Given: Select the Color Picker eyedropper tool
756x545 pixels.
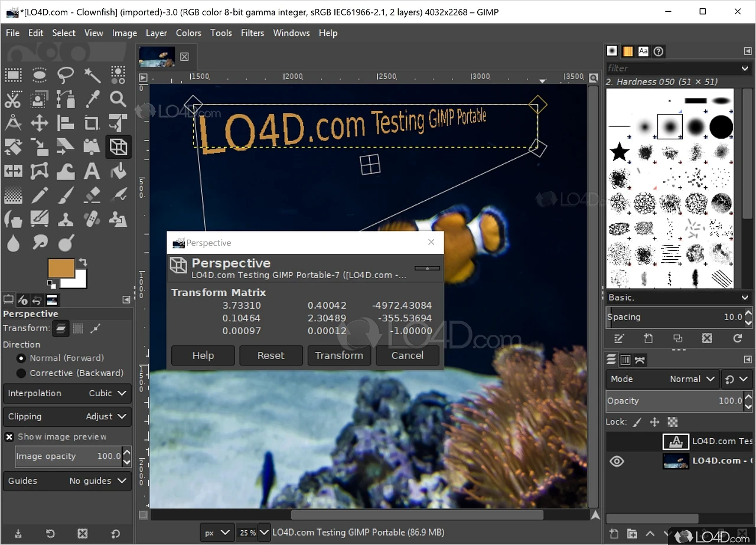Looking at the screenshot, I should [x=92, y=99].
